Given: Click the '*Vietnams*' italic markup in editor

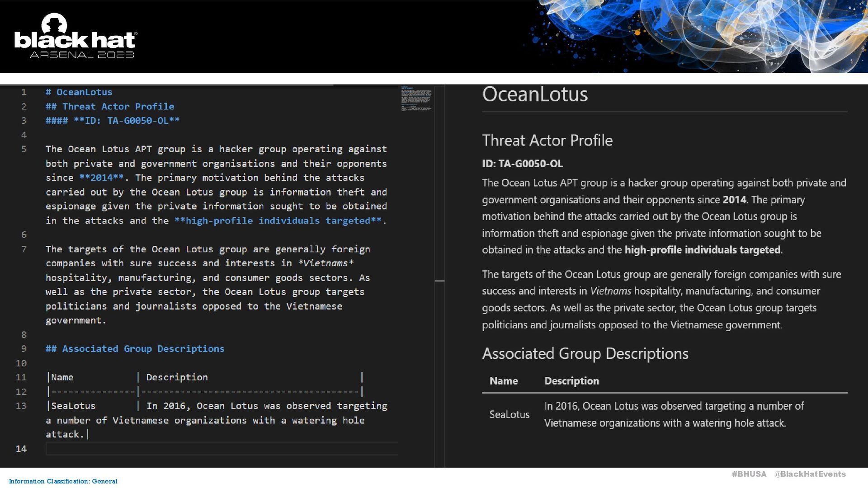Looking at the screenshot, I should (x=325, y=263).
